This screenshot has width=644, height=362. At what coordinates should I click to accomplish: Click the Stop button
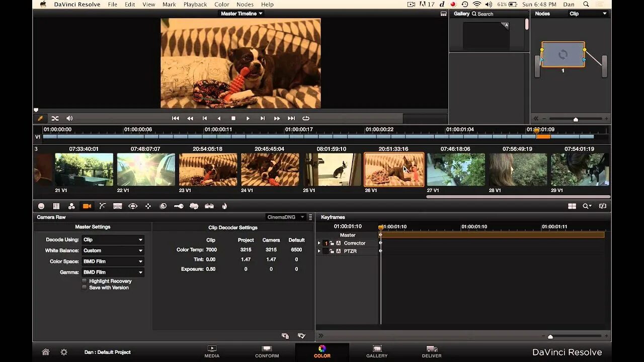233,118
